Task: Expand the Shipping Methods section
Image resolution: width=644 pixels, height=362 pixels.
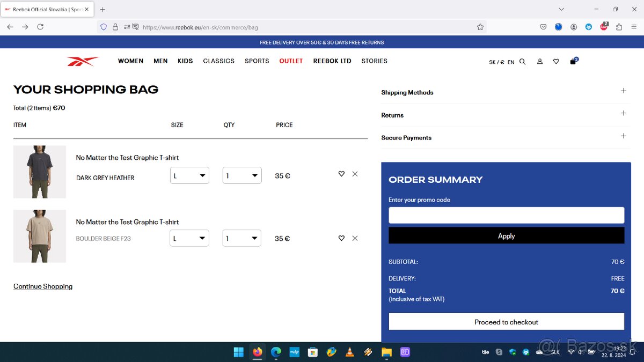Action: [x=623, y=91]
